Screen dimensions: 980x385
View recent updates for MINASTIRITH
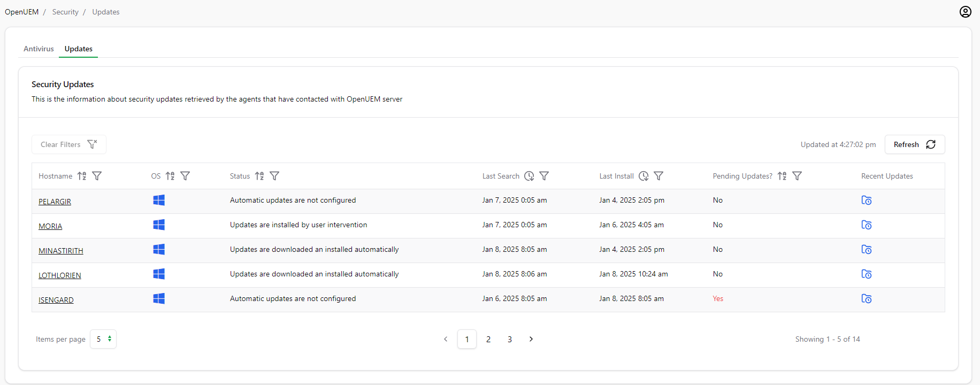pos(867,250)
